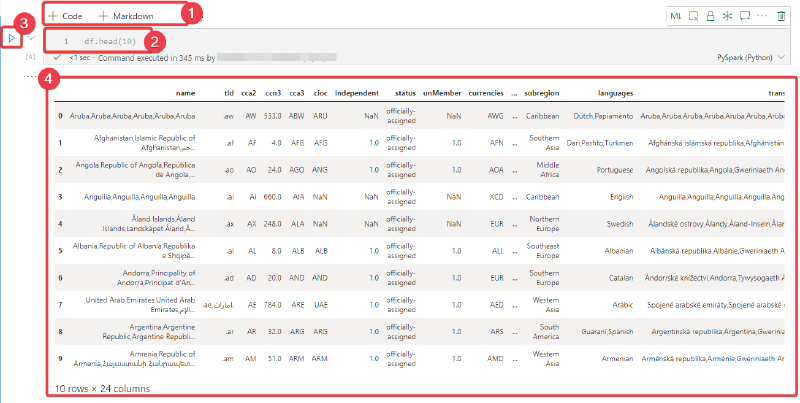
Task: Click the '.ax' tld cell
Action: point(230,224)
